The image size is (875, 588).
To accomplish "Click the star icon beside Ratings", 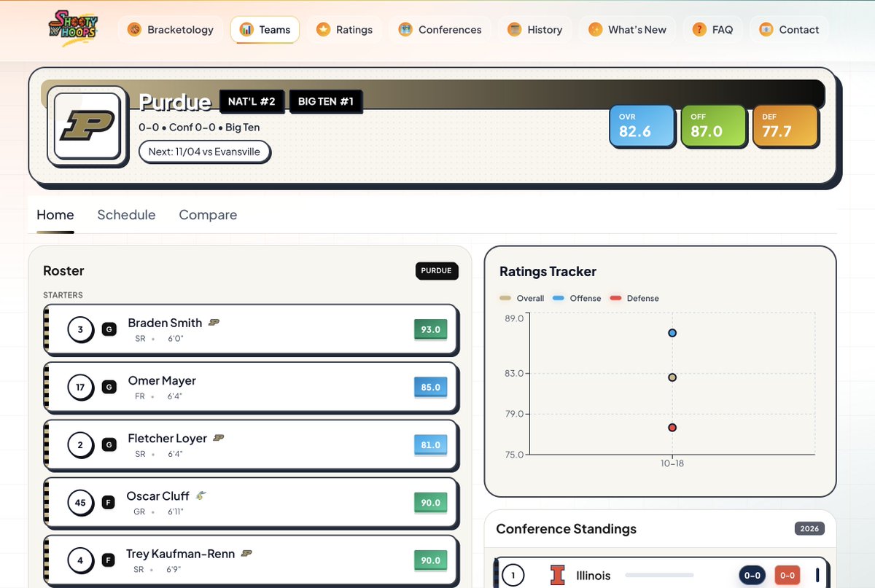I will pos(323,30).
